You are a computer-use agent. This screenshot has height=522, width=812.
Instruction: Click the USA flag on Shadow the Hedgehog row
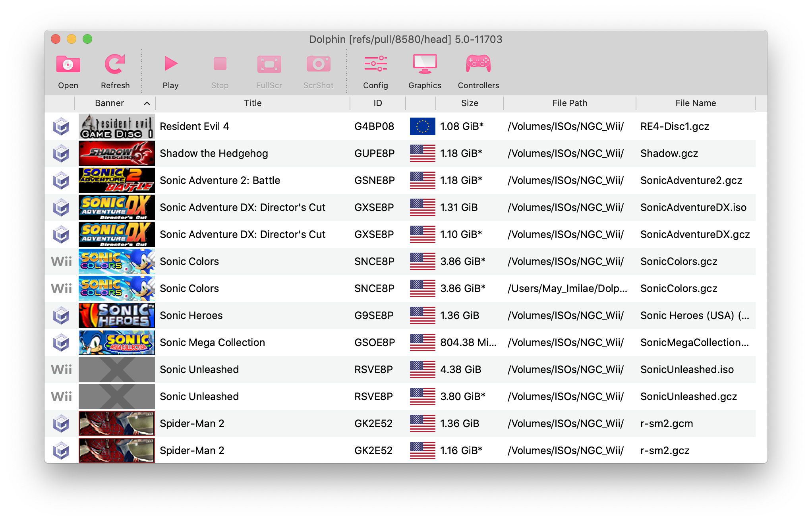(x=422, y=153)
